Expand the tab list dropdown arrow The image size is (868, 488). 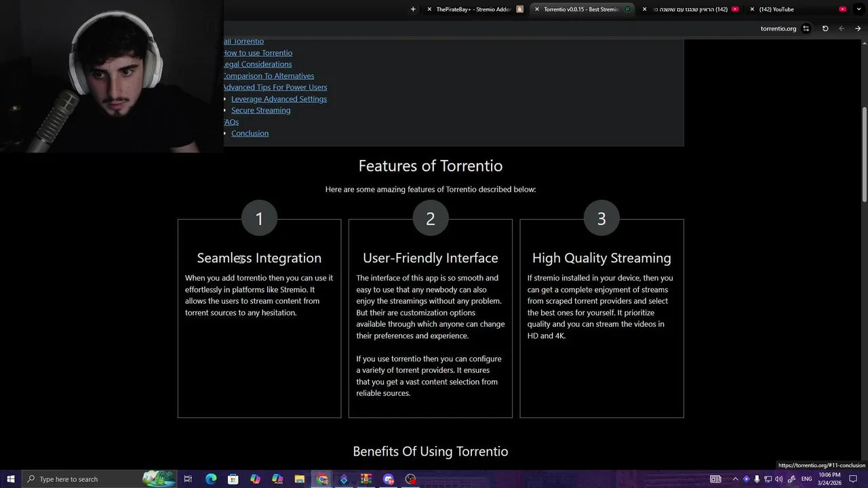coord(859,9)
